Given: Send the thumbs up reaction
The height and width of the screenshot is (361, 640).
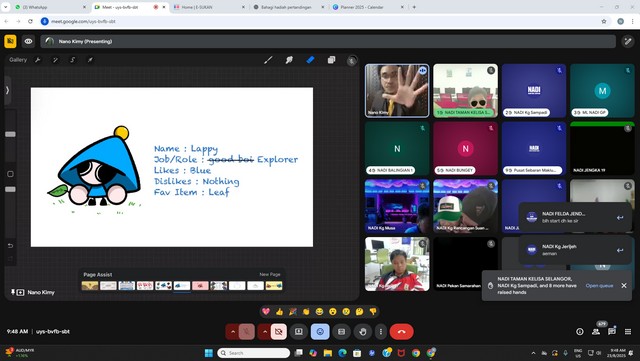Looking at the screenshot, I should click(x=280, y=312).
